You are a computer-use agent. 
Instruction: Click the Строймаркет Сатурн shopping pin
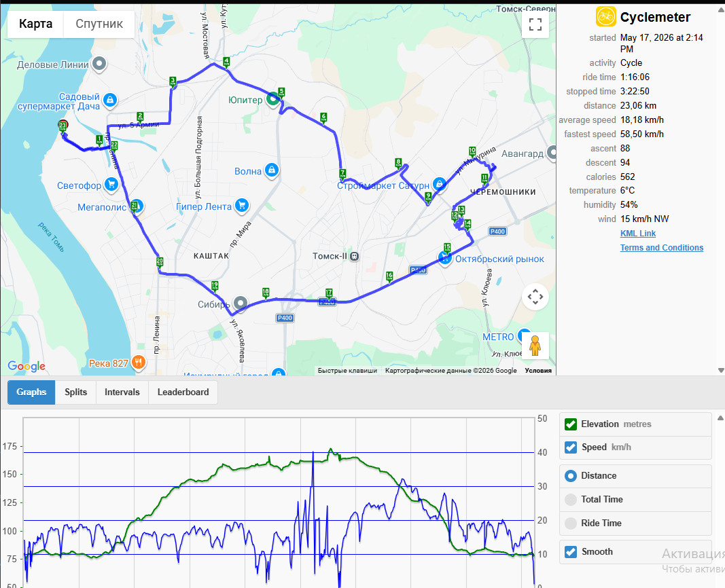click(x=439, y=185)
